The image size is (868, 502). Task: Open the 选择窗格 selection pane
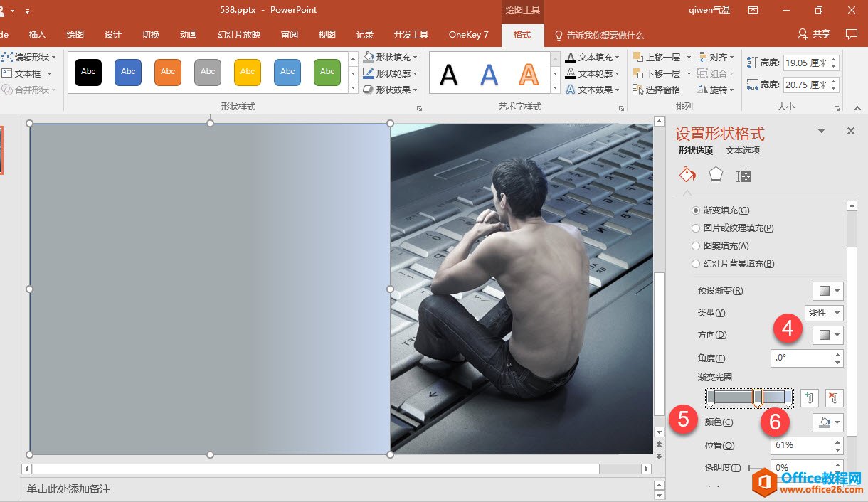pyautogui.click(x=656, y=90)
